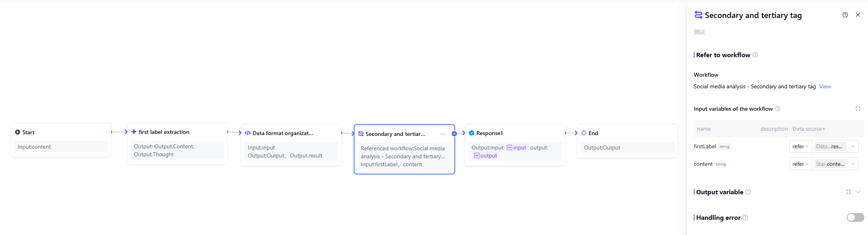Open the refer dropdown for content
The height and width of the screenshot is (235, 868).
click(800, 164)
